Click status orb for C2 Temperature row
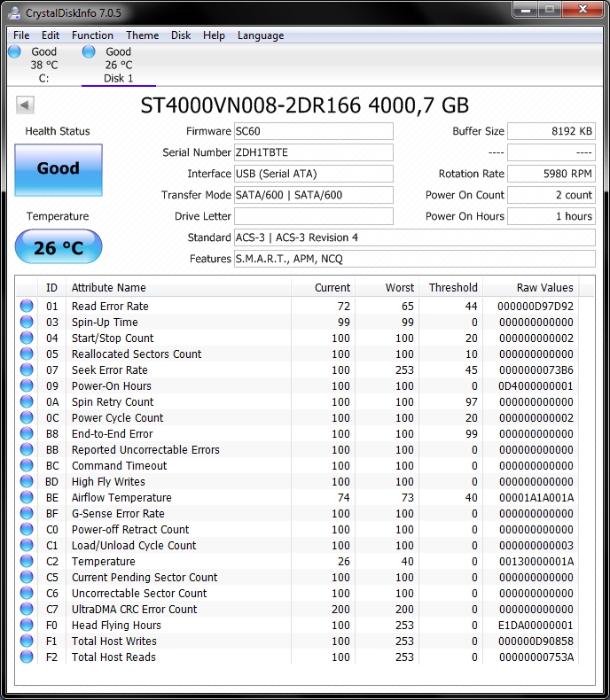The height and width of the screenshot is (700, 610). (27, 561)
